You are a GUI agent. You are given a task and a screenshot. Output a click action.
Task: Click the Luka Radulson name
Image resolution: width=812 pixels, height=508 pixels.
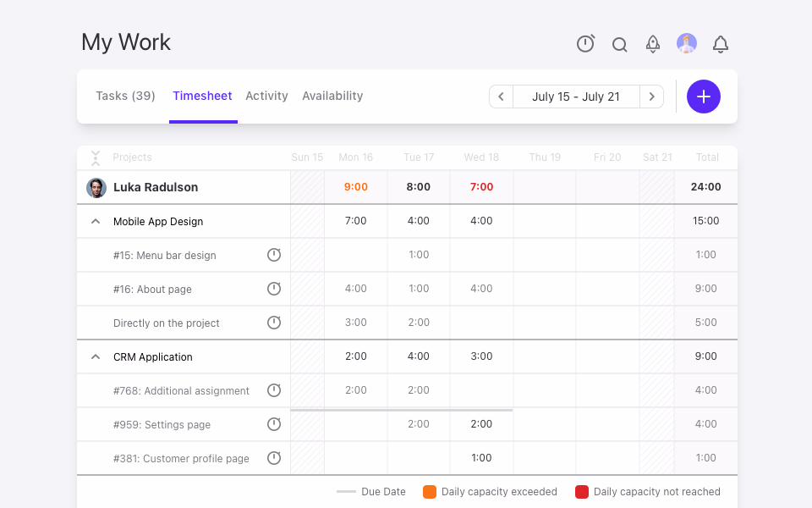(156, 187)
